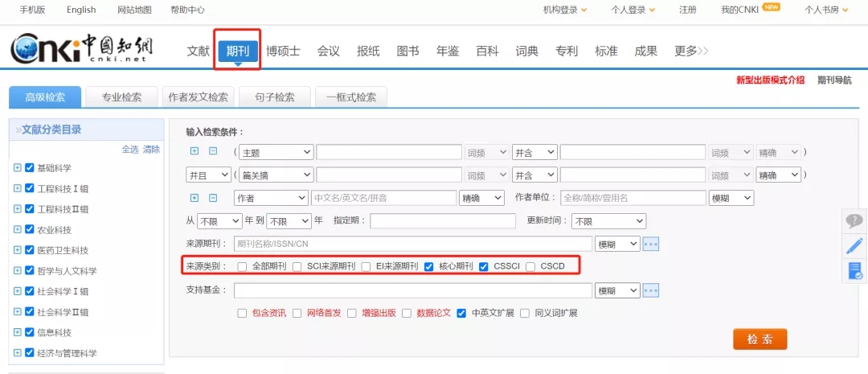
Task: Open the fund picker beside 支持基金 field
Action: coord(651,290)
